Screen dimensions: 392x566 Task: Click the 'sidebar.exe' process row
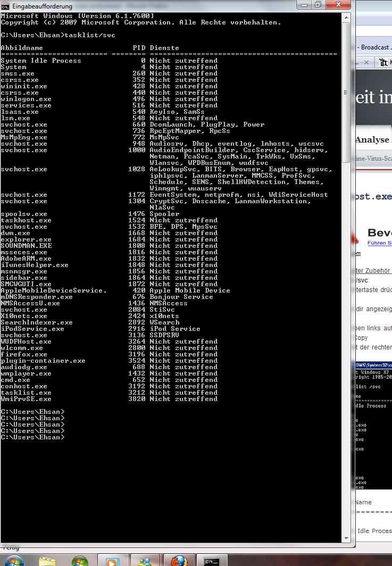109,278
